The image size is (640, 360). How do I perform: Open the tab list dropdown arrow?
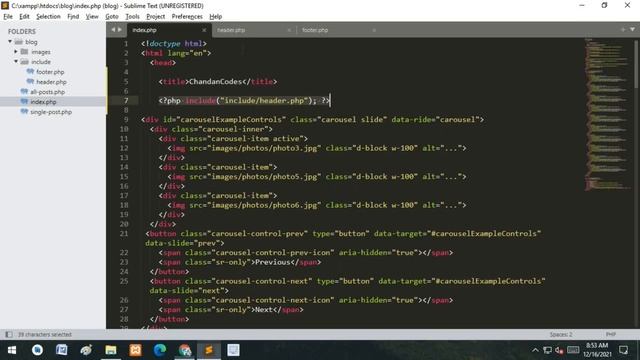tap(632, 29)
